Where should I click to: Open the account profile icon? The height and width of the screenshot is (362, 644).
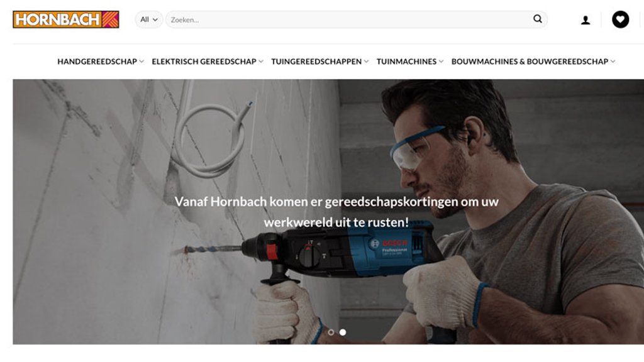tap(586, 19)
